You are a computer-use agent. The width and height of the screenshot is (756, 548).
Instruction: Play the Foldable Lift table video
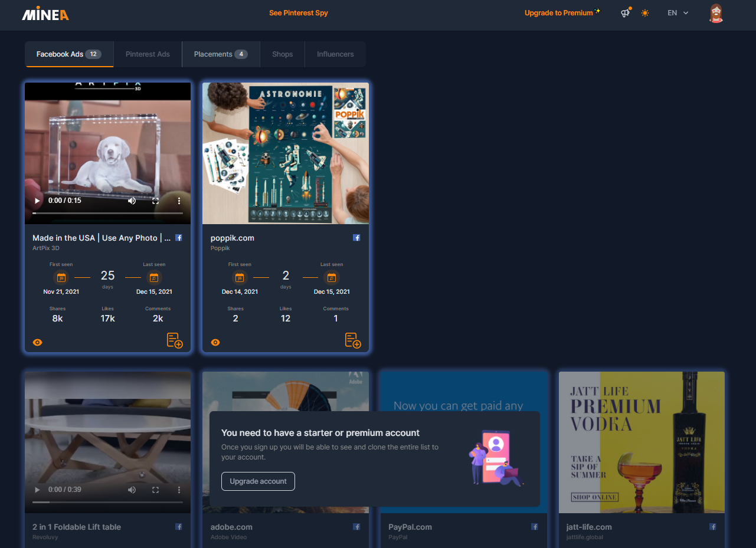click(x=38, y=490)
